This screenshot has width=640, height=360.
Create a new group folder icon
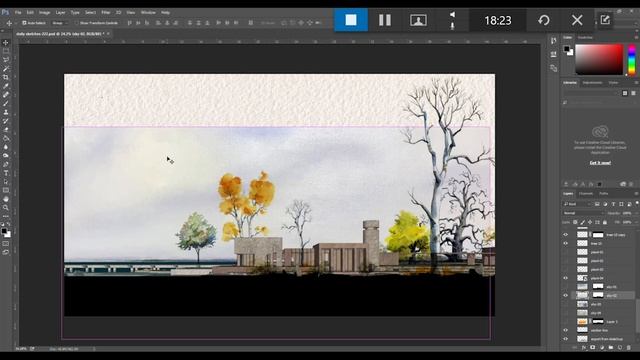coord(611,347)
